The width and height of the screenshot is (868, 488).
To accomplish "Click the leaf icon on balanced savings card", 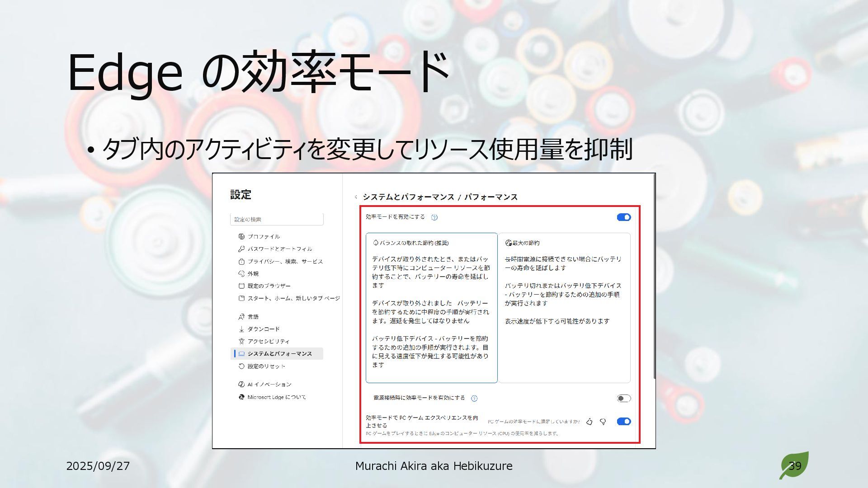I will (x=375, y=243).
